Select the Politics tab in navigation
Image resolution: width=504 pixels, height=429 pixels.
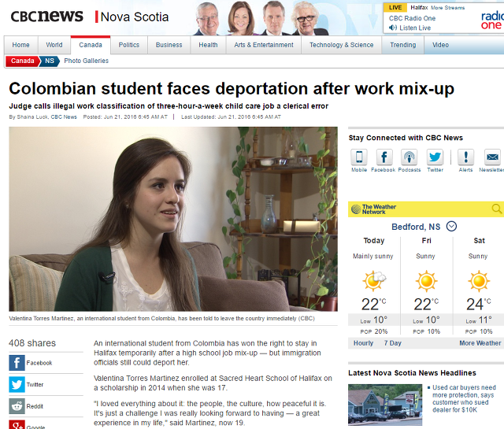point(129,45)
